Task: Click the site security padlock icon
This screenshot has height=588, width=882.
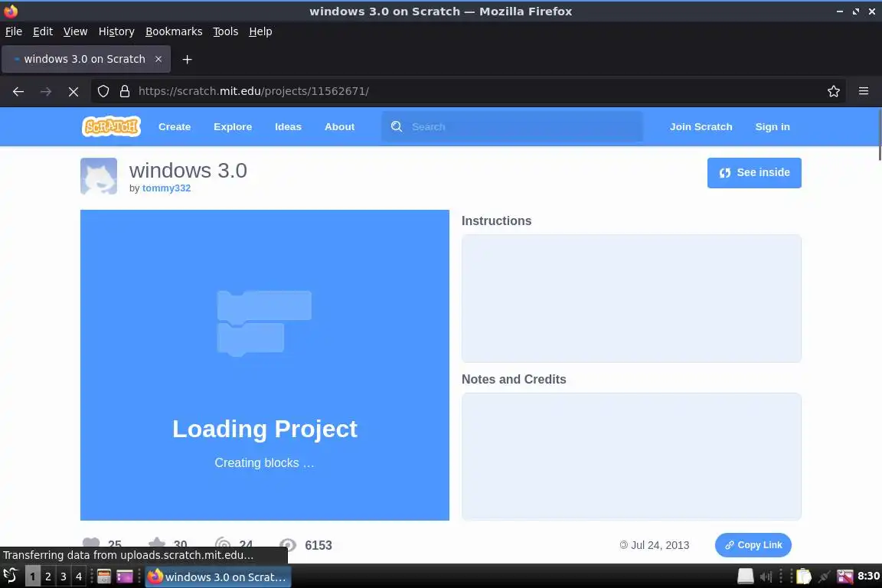Action: coord(125,91)
